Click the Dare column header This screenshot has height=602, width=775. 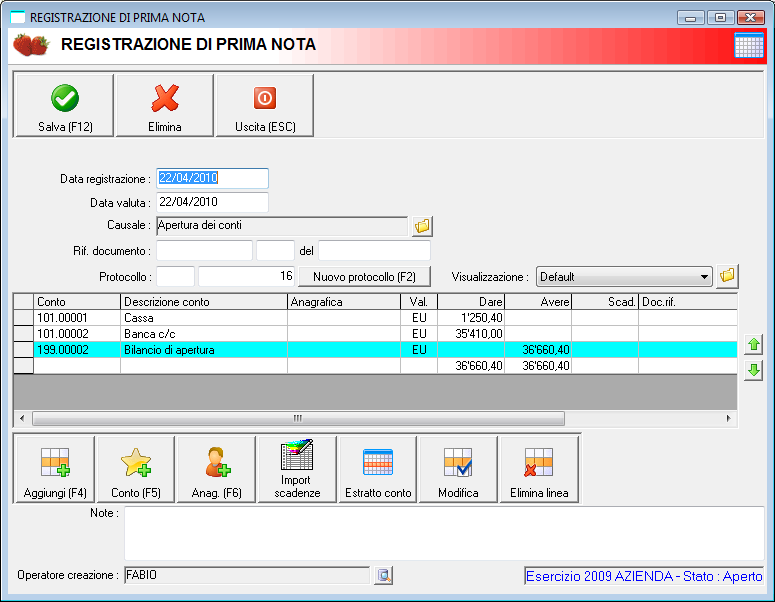tap(471, 301)
